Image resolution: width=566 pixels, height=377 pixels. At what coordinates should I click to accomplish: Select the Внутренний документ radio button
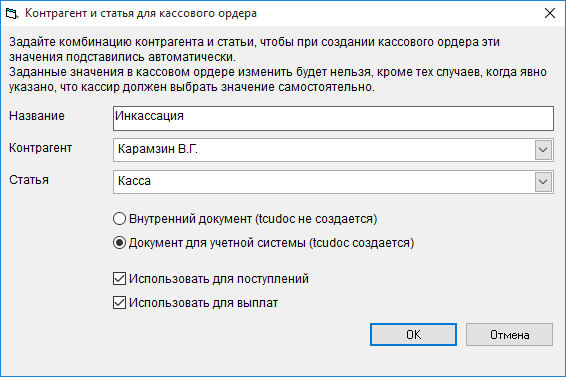coord(119,219)
